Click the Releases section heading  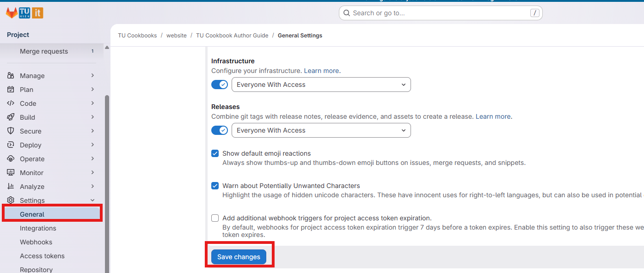pos(226,107)
